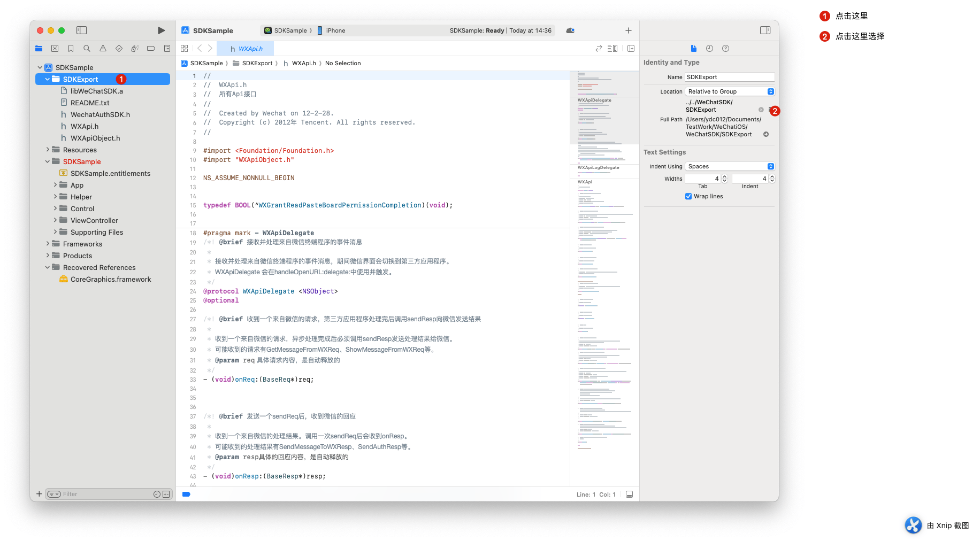The height and width of the screenshot is (541, 980).
Task: Click the Line 1 Col 1 indicator
Action: tap(596, 494)
